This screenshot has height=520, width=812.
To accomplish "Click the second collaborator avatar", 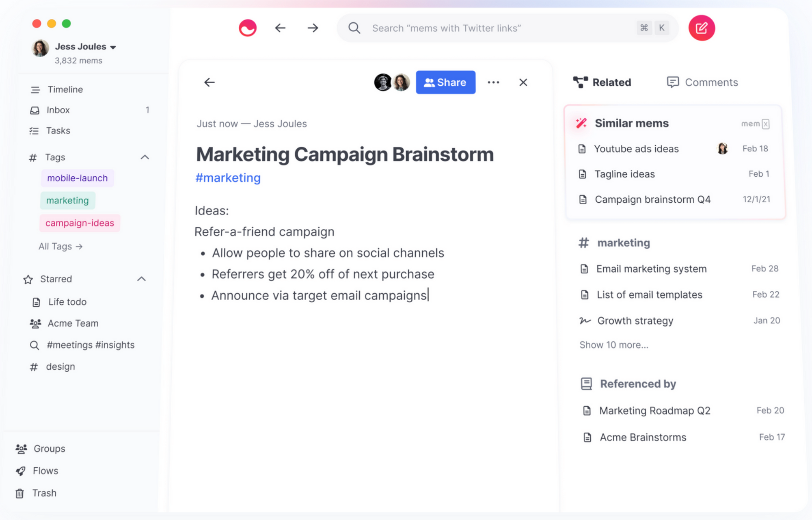I will [x=402, y=82].
